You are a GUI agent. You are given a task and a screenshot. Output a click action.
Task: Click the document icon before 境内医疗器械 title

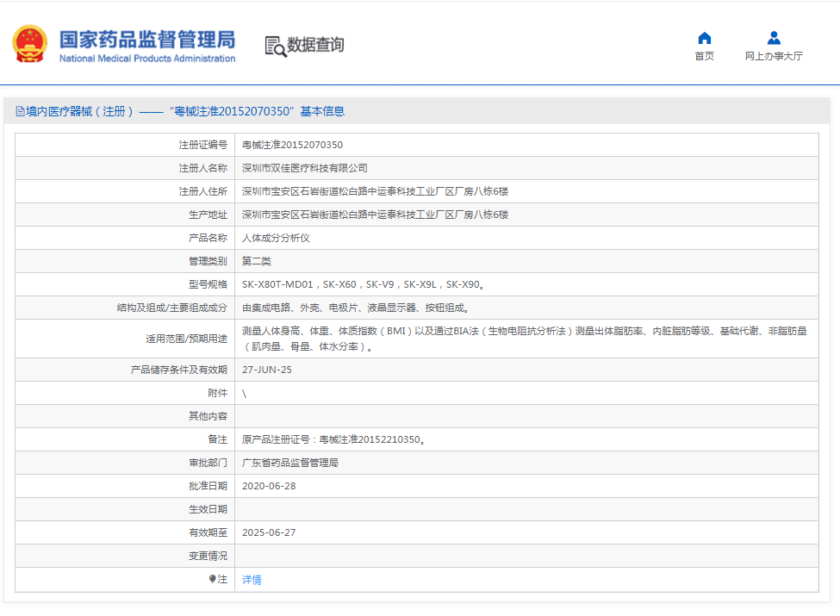click(x=19, y=110)
